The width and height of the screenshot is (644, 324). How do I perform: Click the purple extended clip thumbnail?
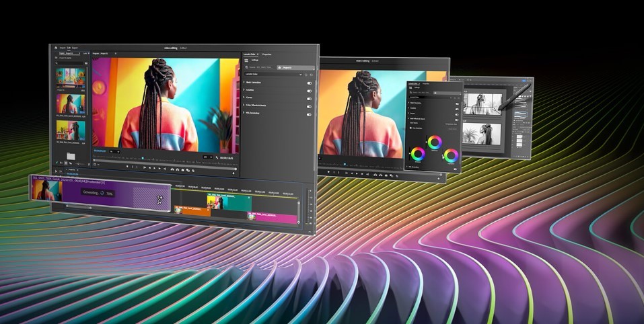(47, 191)
